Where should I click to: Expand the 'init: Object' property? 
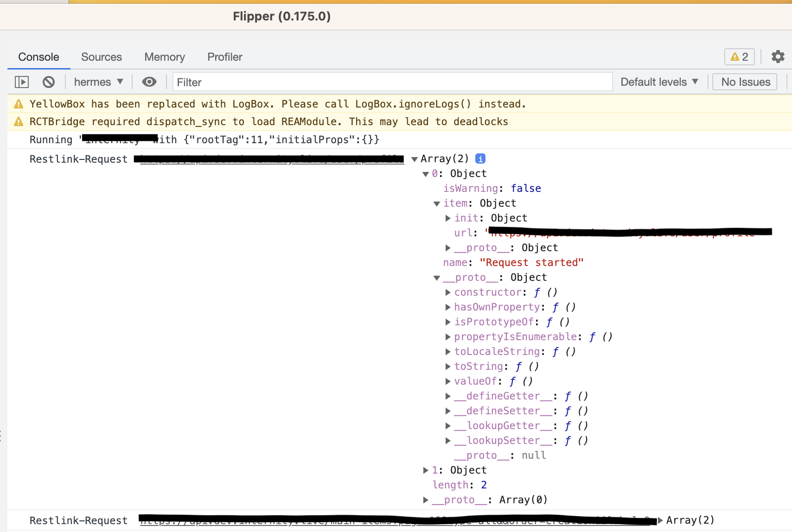[448, 218]
